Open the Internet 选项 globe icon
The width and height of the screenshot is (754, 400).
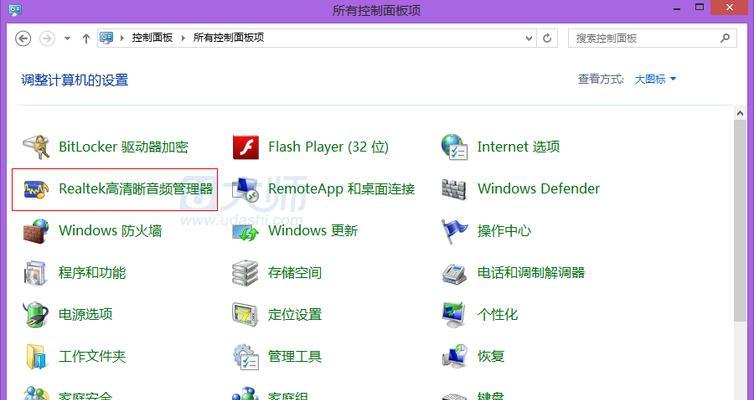point(454,147)
